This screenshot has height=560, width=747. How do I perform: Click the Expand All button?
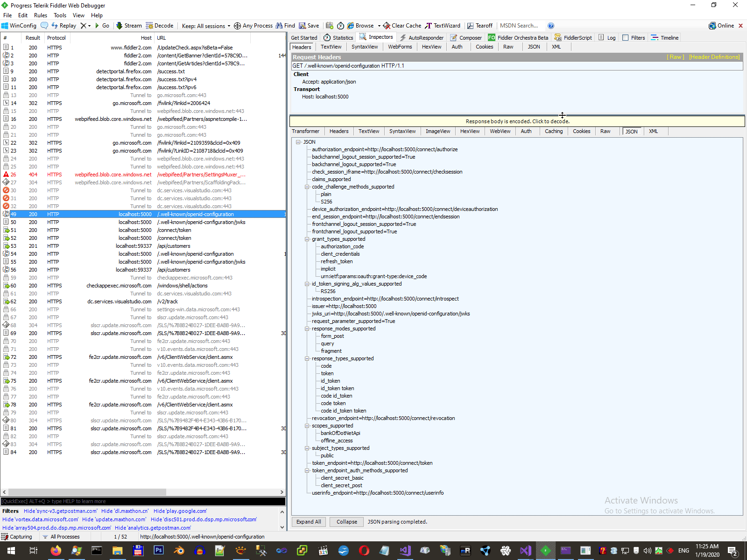point(309,522)
